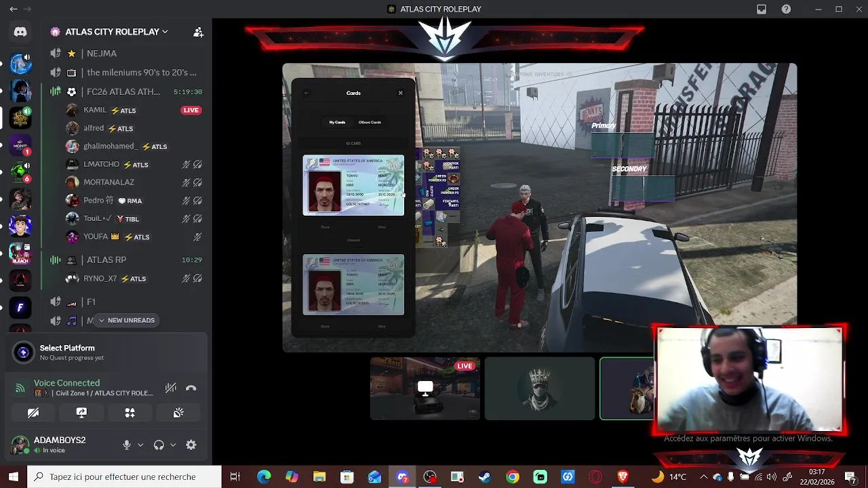868x488 pixels.
Task: Jump to NEW UNREADS
Action: 126,320
